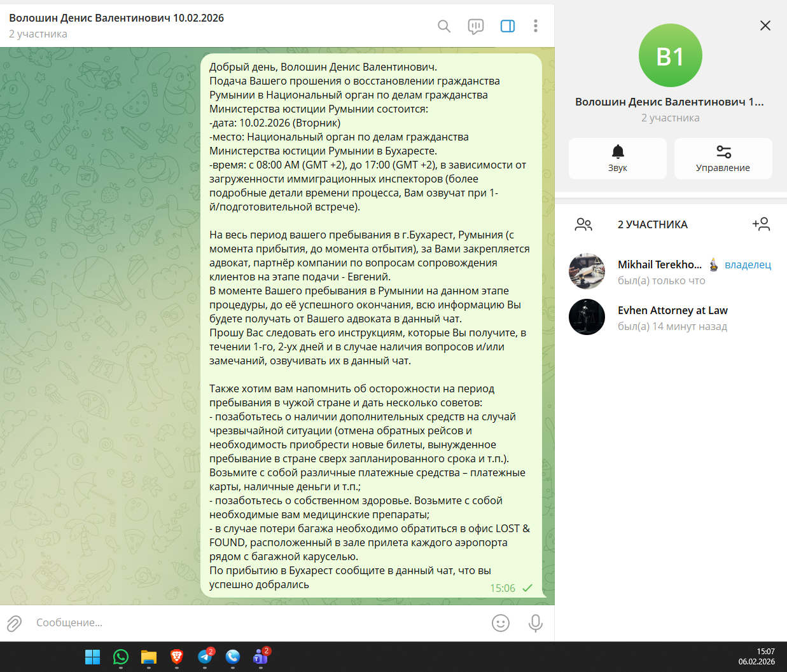Open the group video chat/stream icon
This screenshot has height=672, width=787.
click(x=476, y=26)
